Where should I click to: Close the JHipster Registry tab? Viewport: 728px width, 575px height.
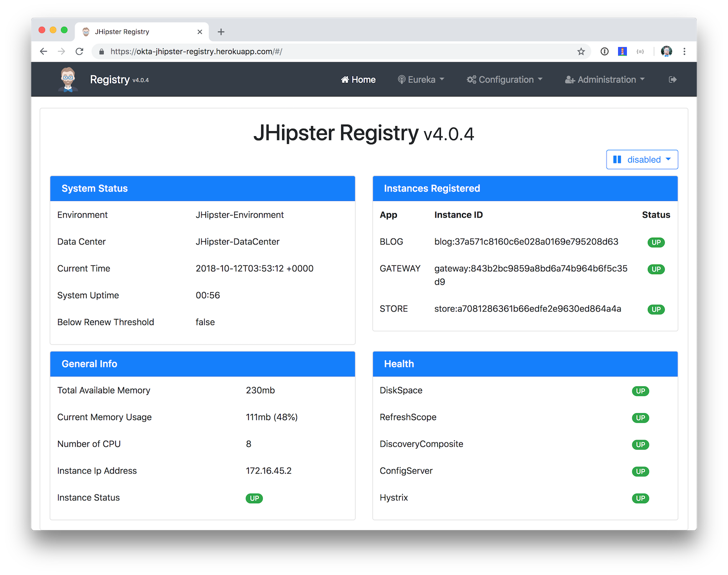tap(200, 32)
